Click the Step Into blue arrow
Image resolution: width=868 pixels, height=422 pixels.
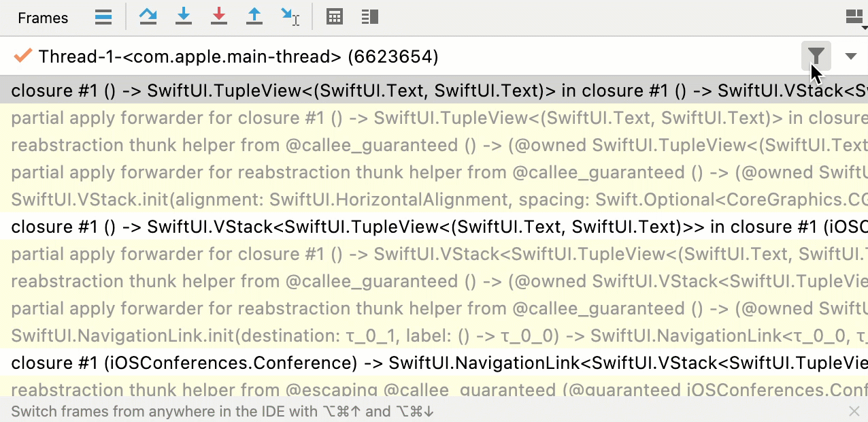(x=184, y=17)
